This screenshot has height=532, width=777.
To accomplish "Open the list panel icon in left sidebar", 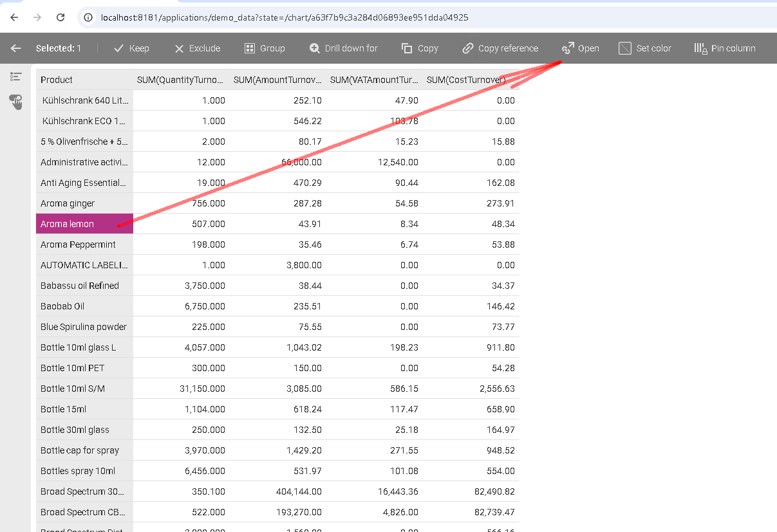I will [16, 77].
